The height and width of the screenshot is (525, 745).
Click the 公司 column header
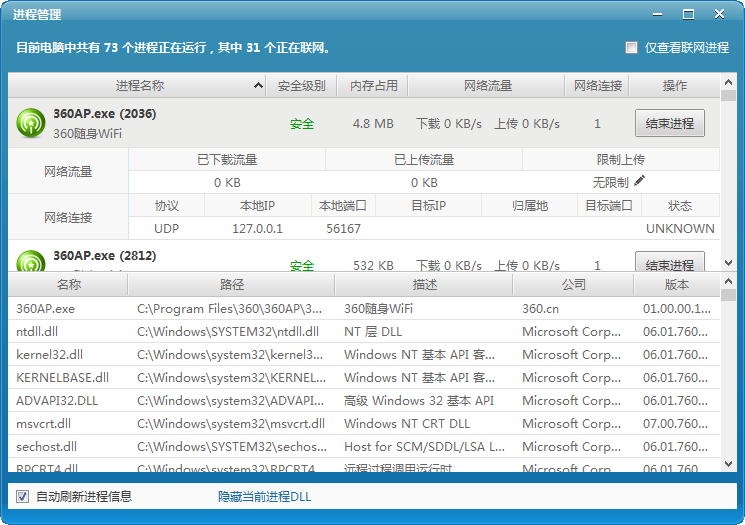point(573,284)
